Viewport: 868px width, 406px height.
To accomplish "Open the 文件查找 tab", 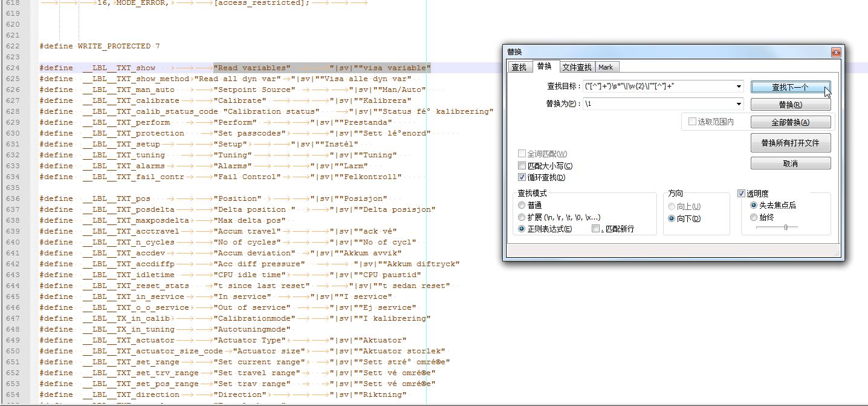I will click(576, 67).
